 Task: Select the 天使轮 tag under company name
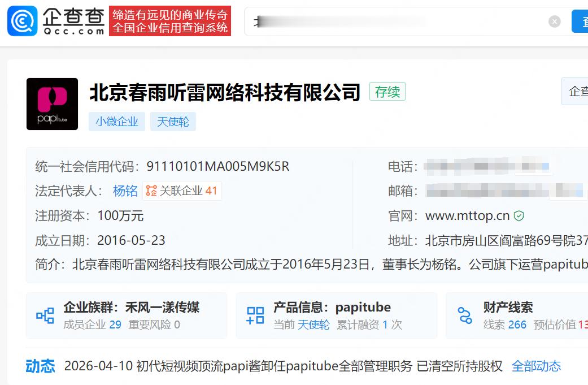[x=173, y=122]
